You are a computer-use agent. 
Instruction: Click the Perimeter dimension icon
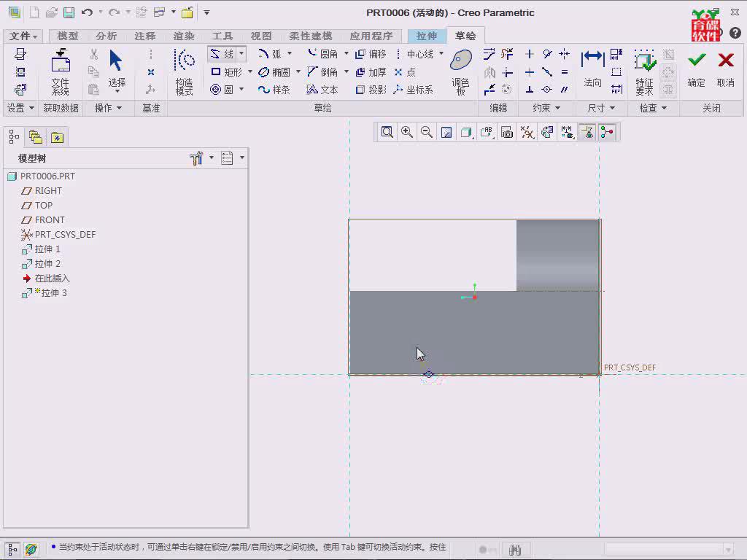coord(616,72)
